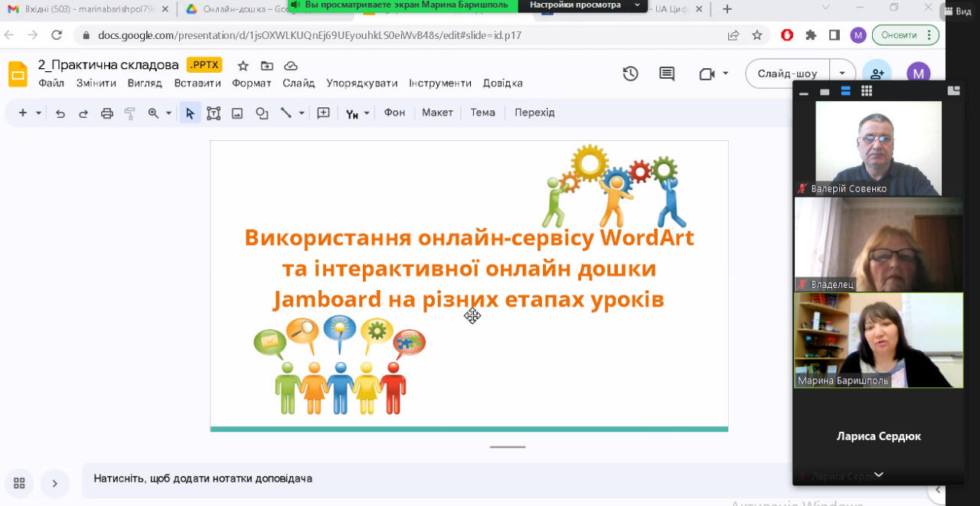Select Марина Баришполь video thumbnail
The image size is (980, 506).
tap(878, 340)
